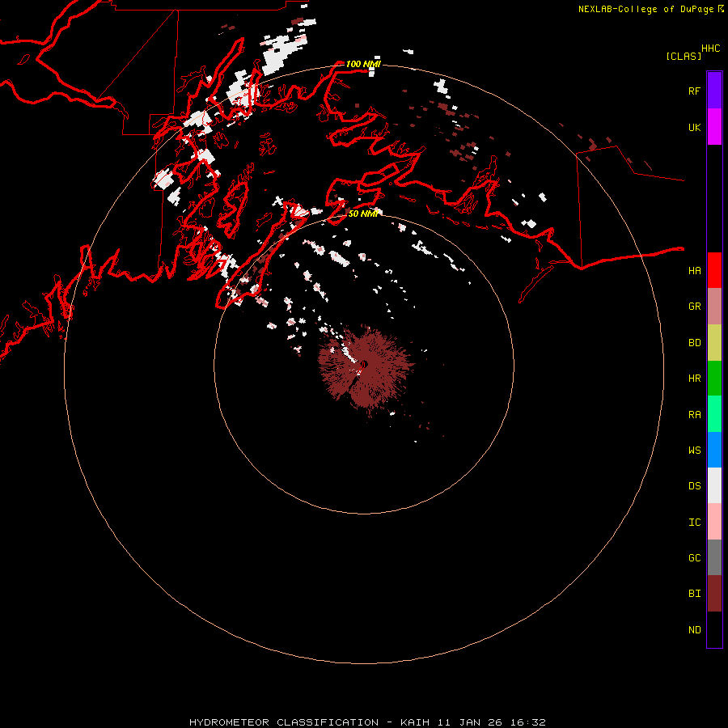
Task: Click the RA legend label
Action: pyautogui.click(x=694, y=414)
